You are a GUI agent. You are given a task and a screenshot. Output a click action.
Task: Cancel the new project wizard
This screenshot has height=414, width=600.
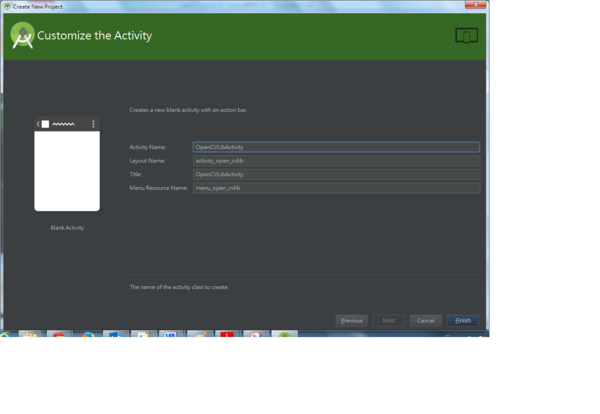click(425, 320)
